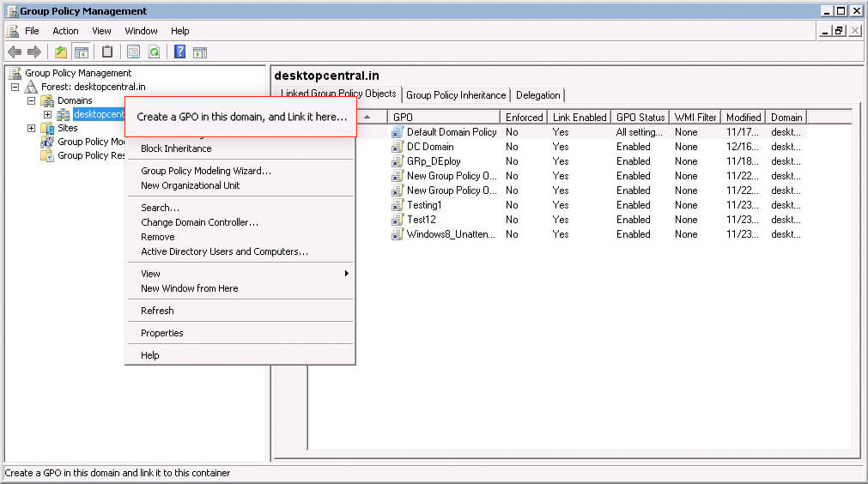Expand the Sites tree node
The image size is (868, 484).
click(x=32, y=128)
